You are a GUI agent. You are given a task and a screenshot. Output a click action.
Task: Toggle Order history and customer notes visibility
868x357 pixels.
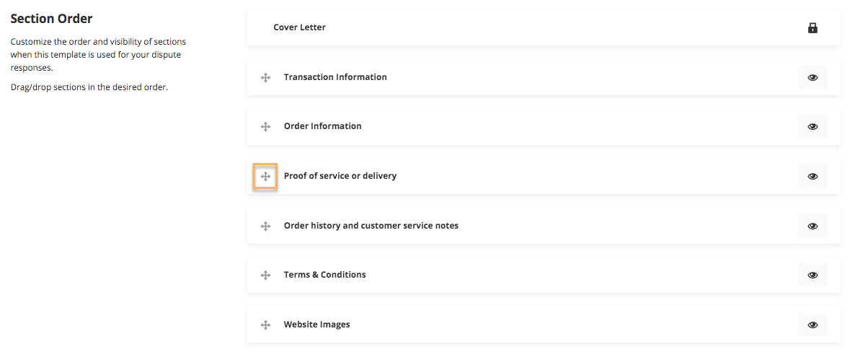pyautogui.click(x=812, y=226)
